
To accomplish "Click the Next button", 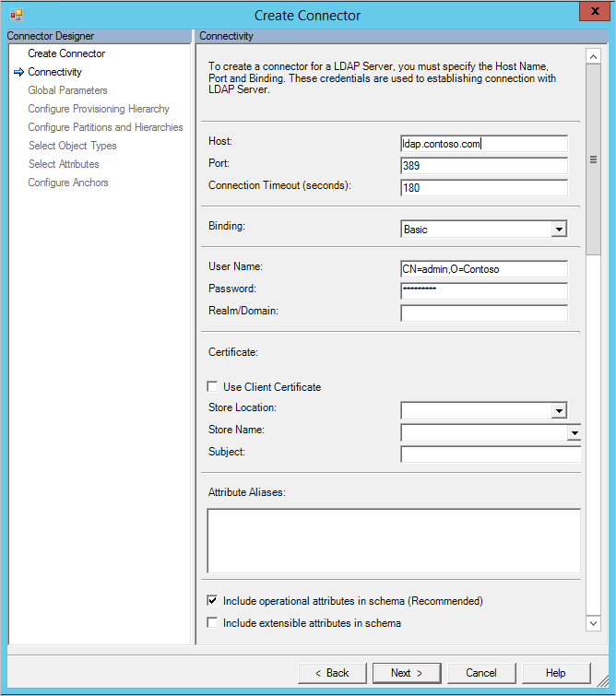I will (x=407, y=673).
